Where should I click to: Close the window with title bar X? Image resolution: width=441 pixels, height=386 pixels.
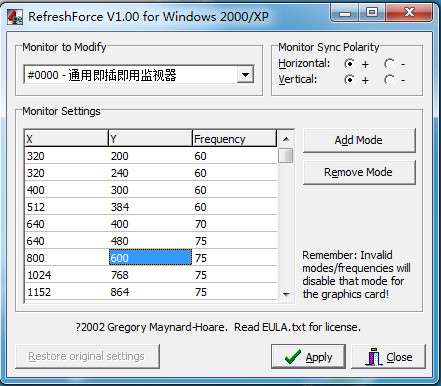(x=409, y=13)
